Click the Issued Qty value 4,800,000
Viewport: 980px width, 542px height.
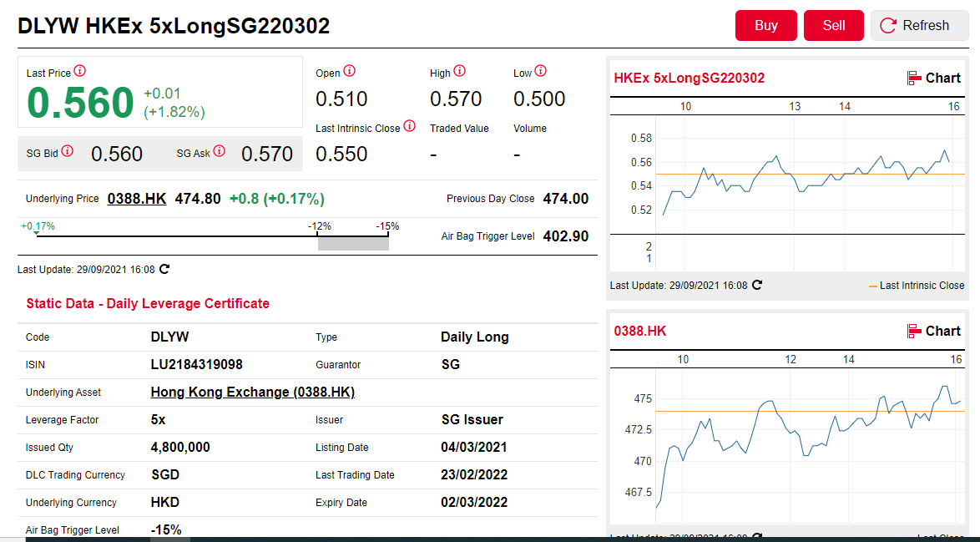(x=180, y=448)
